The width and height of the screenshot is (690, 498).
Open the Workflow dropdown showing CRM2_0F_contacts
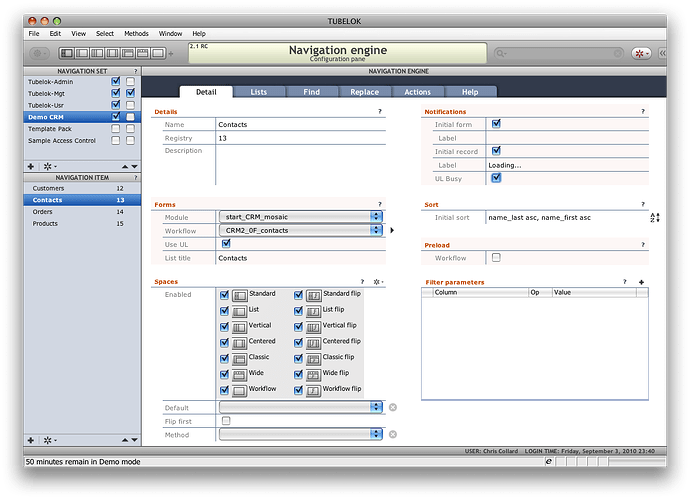coord(301,230)
